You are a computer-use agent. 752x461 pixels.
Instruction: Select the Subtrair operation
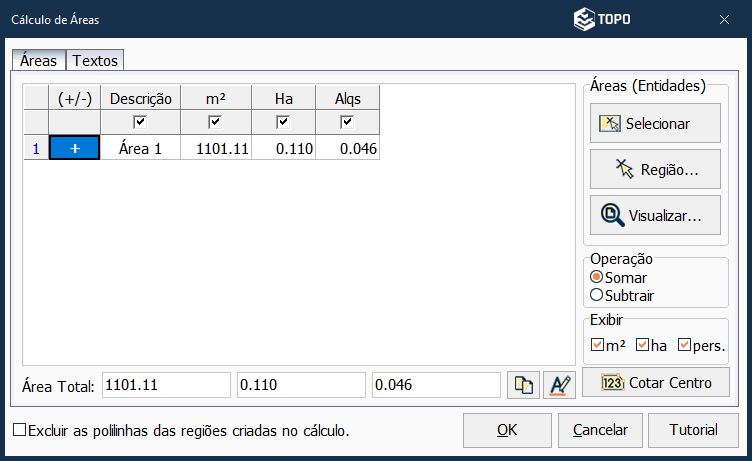click(x=597, y=295)
